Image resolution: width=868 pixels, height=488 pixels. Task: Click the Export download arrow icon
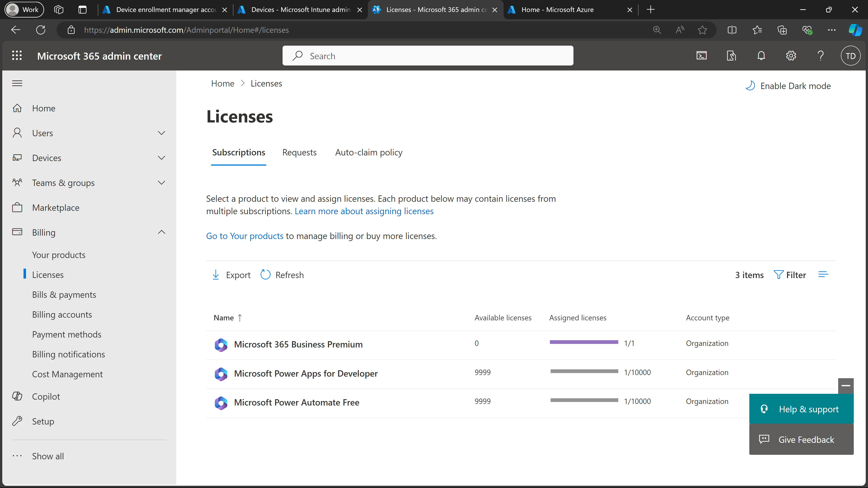click(x=216, y=275)
